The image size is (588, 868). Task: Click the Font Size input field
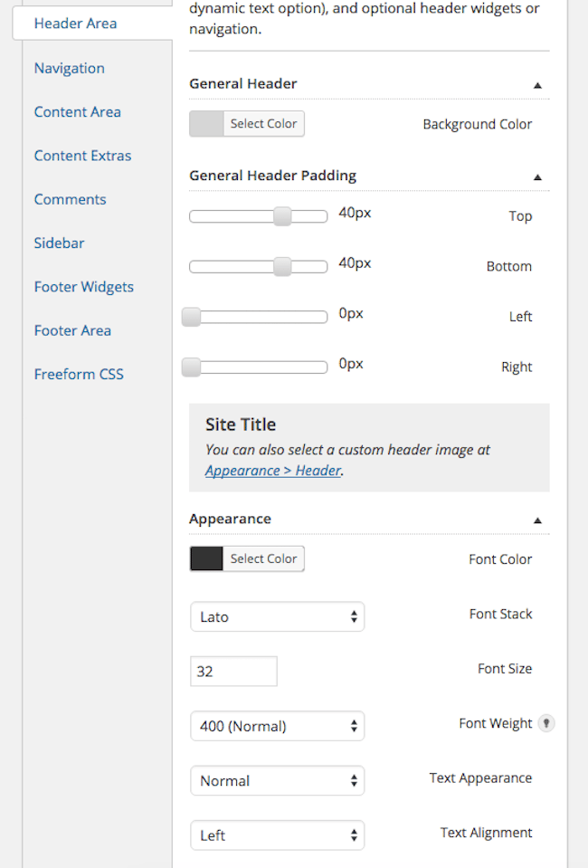[233, 672]
